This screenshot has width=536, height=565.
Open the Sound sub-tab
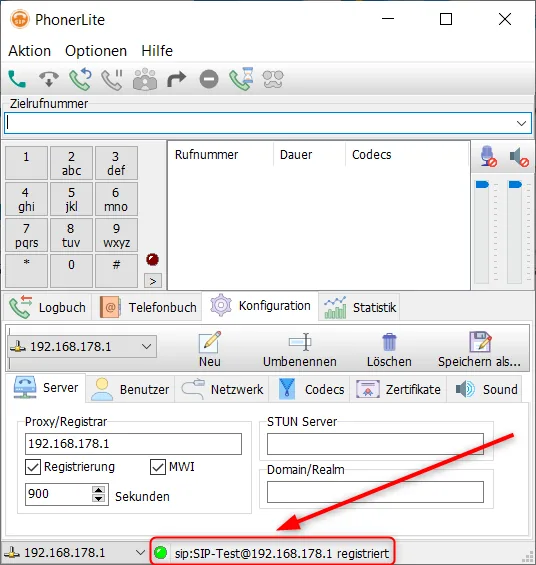[485, 389]
